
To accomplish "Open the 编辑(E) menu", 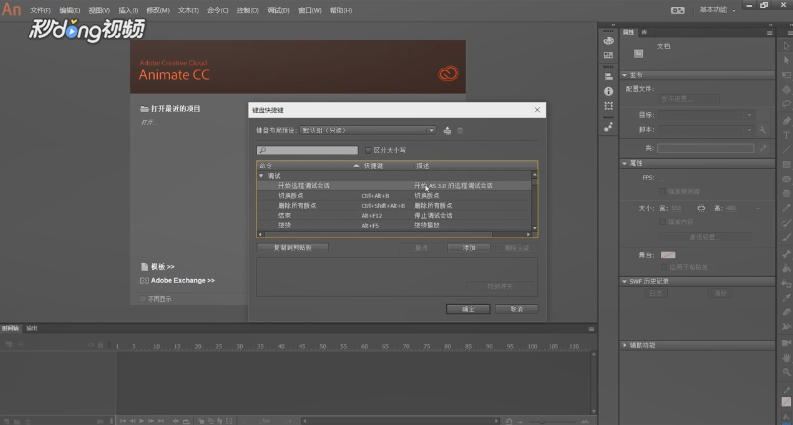I will tap(70, 10).
